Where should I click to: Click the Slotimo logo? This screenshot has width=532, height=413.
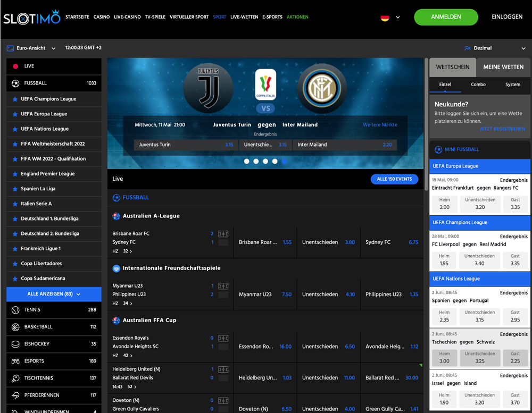pyautogui.click(x=32, y=18)
